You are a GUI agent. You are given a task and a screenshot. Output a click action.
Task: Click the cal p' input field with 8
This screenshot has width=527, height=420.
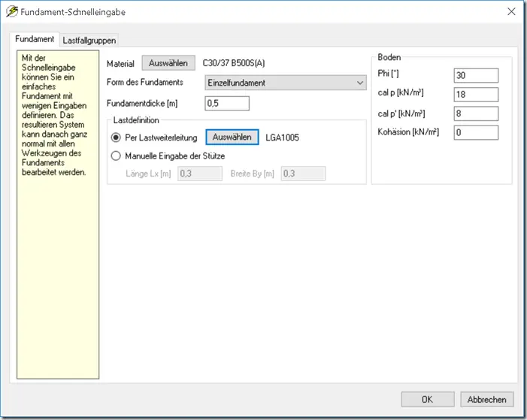point(476,113)
